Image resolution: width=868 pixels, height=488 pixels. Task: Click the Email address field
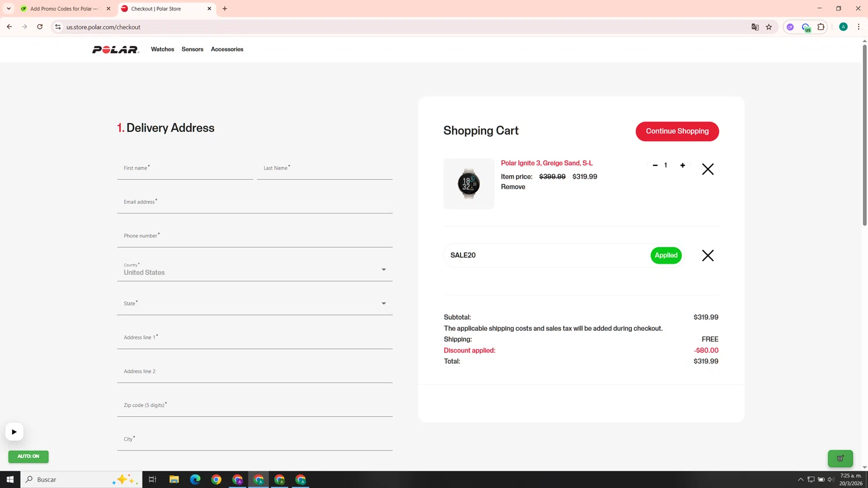(255, 202)
